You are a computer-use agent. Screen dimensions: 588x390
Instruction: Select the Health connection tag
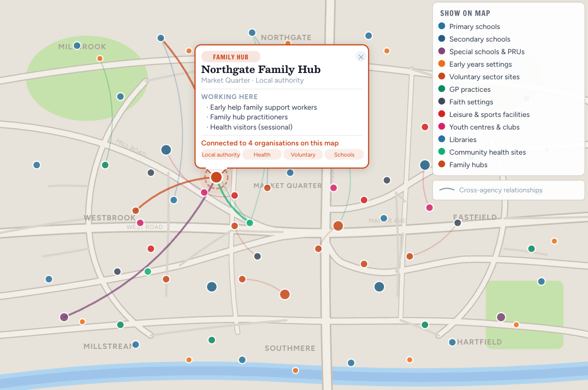click(262, 155)
